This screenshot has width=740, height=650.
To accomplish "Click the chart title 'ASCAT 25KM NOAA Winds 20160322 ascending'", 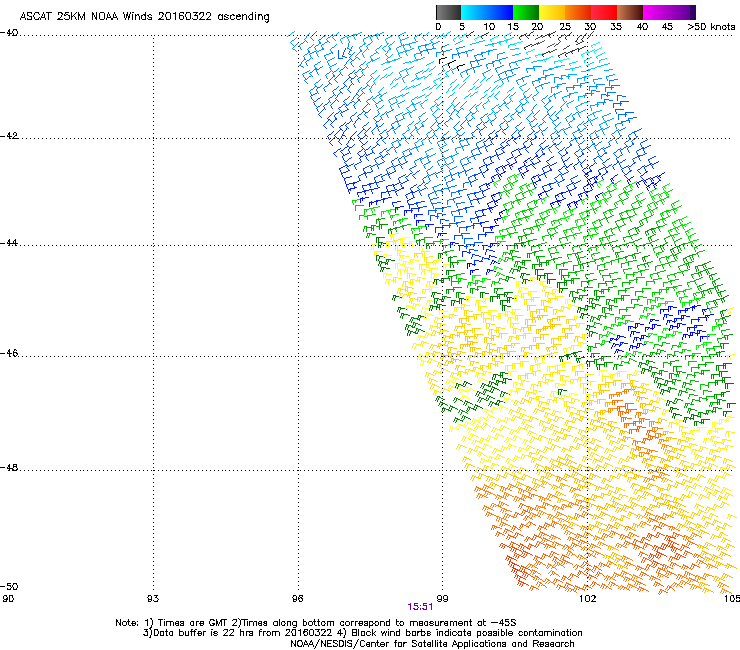I will tap(144, 17).
